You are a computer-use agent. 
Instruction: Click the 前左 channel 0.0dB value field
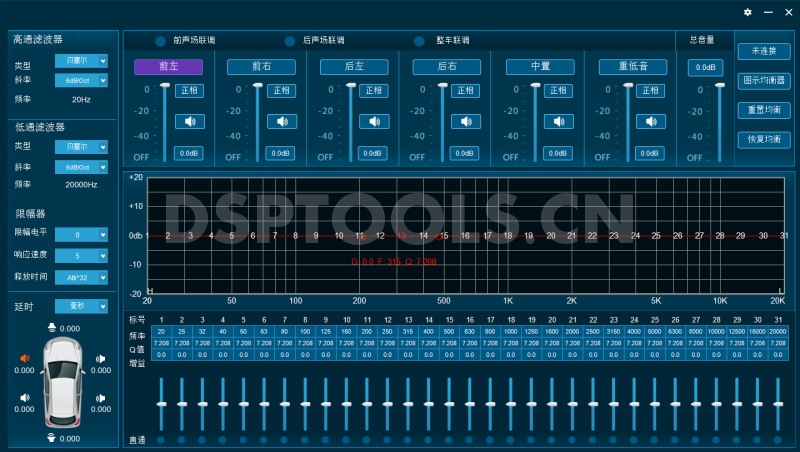(189, 154)
